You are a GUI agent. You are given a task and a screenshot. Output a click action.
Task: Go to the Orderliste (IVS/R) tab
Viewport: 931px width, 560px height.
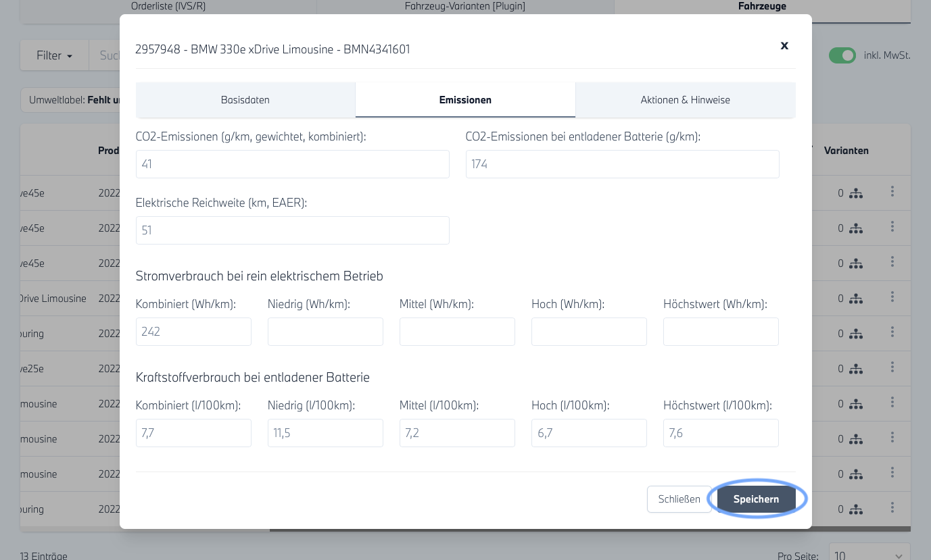[x=168, y=6]
